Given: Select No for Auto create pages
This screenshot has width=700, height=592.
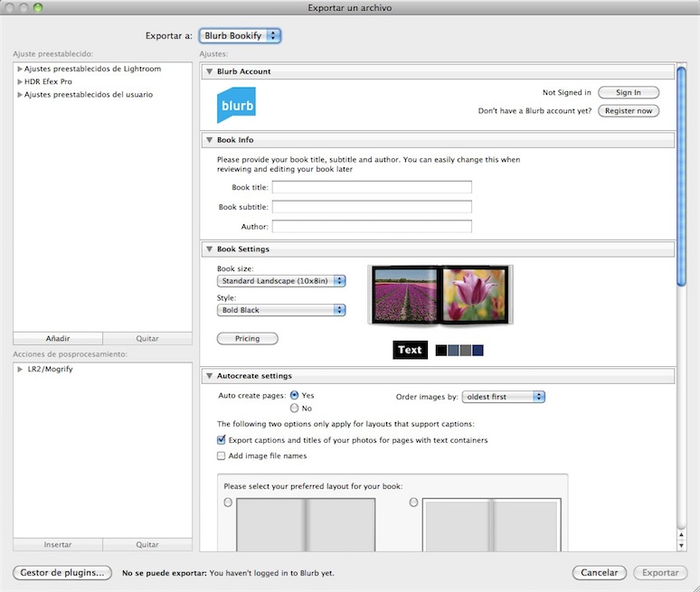Looking at the screenshot, I should [294, 408].
